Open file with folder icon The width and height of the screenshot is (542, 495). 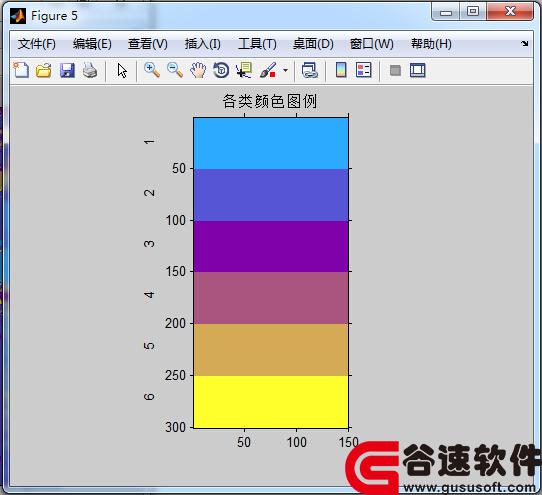point(44,70)
